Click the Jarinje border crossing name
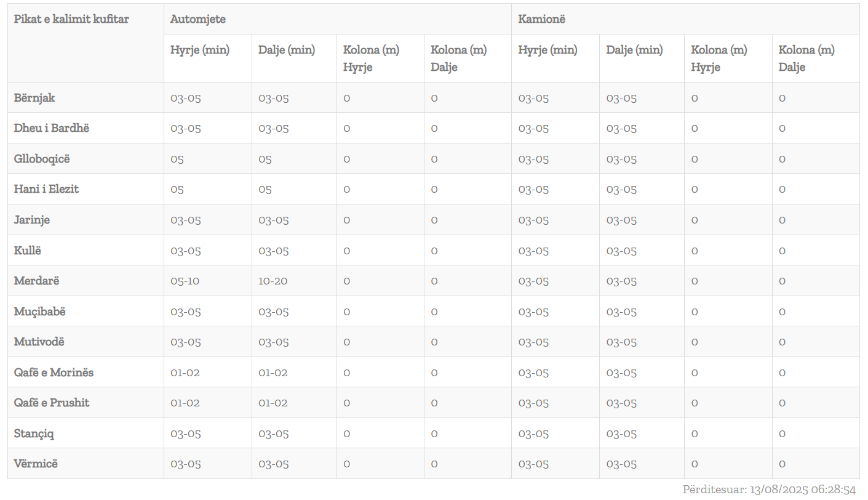 pos(32,220)
